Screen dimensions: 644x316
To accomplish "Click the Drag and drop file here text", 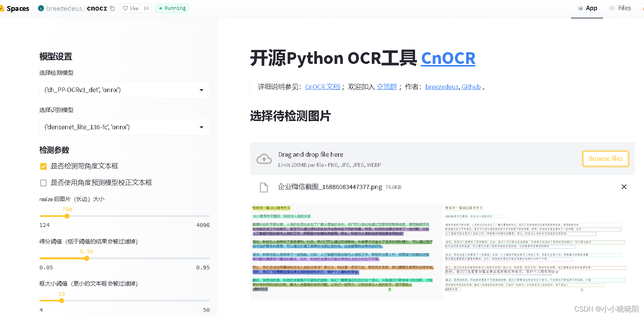I will (311, 154).
